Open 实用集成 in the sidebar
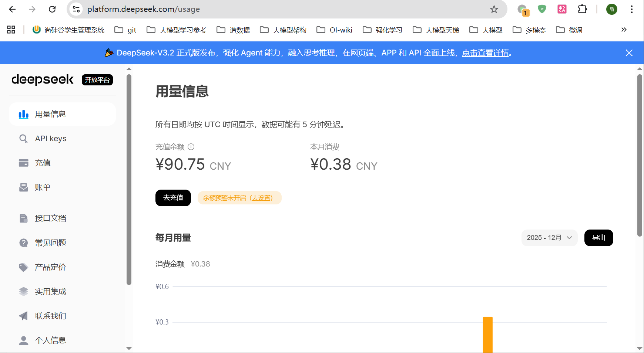Viewport: 644px width, 353px height. 62,292
